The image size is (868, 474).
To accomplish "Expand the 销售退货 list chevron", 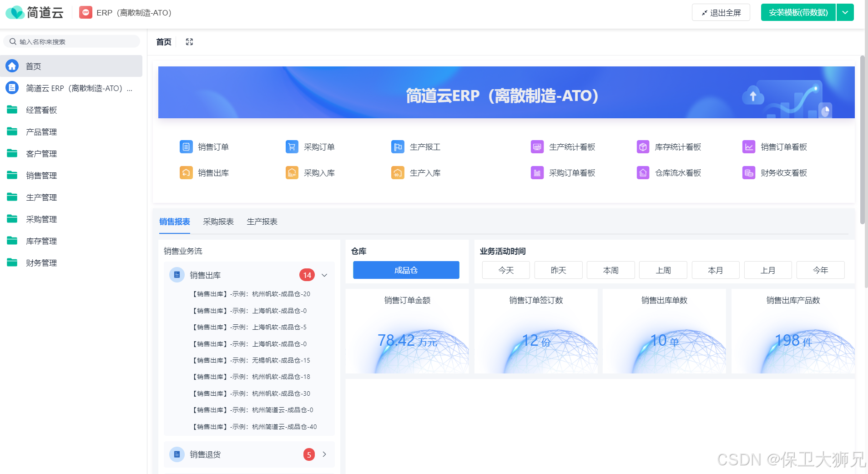I will 324,454.
